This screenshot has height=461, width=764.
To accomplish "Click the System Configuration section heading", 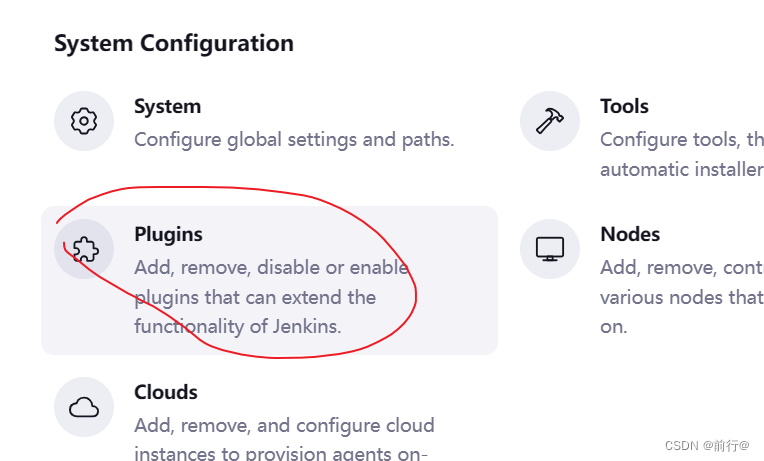I will click(x=174, y=43).
